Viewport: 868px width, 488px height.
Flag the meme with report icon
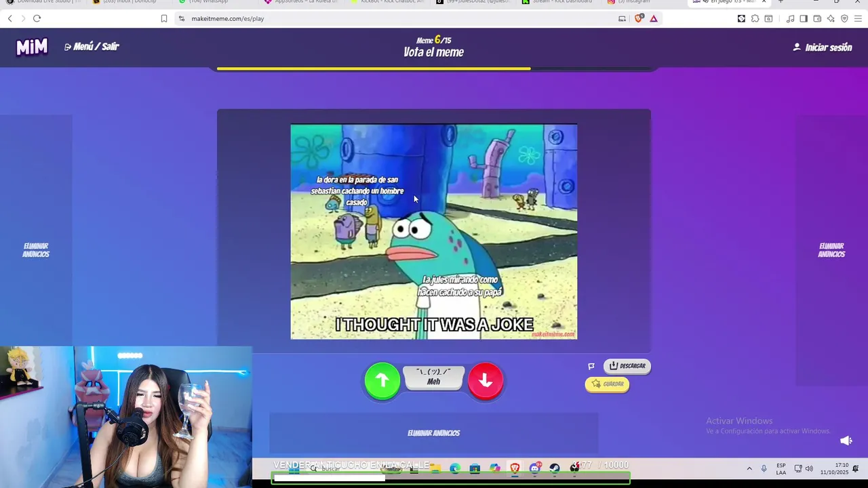pos(591,366)
